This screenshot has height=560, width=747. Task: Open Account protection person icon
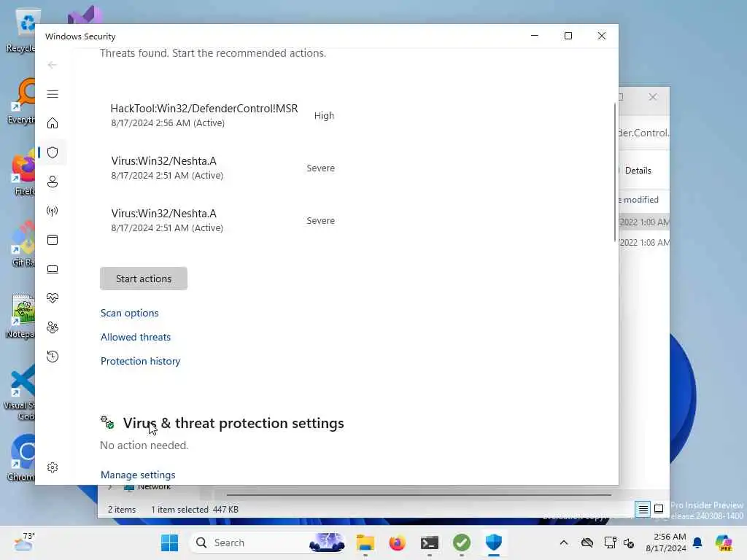53,182
